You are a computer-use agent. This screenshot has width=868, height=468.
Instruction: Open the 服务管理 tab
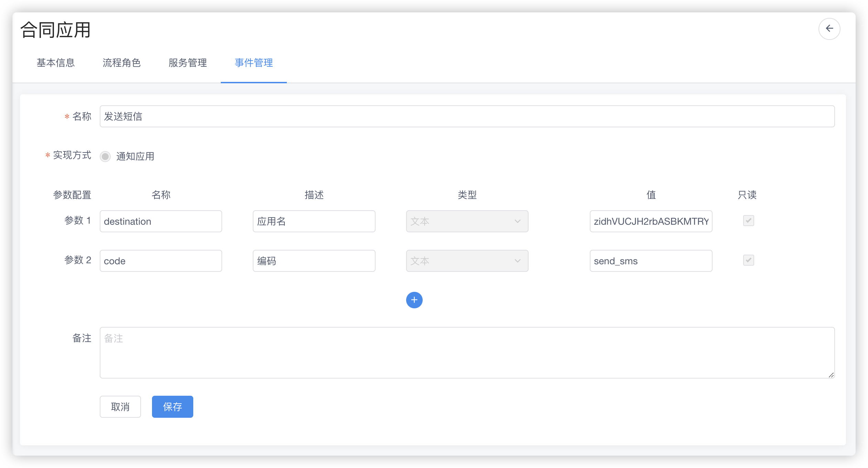(x=188, y=63)
